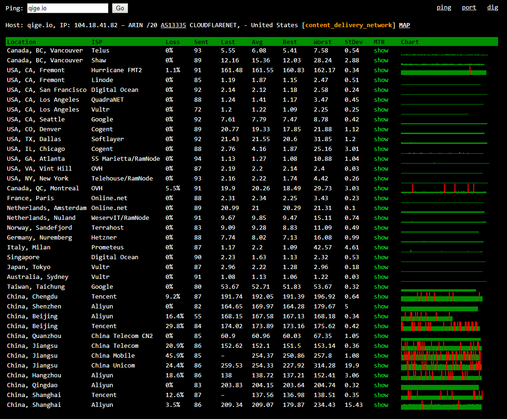Click the 45.9% loss value
The height and width of the screenshot is (420, 507).
[x=174, y=356]
